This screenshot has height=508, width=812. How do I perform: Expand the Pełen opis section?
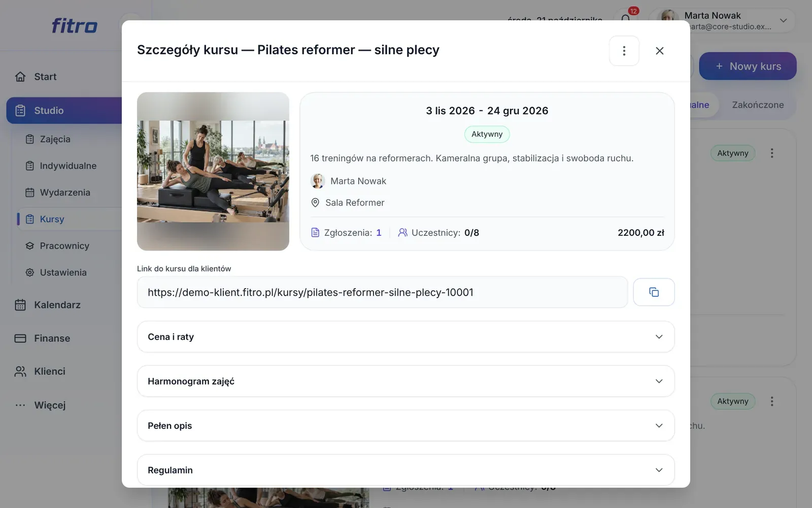(405, 426)
